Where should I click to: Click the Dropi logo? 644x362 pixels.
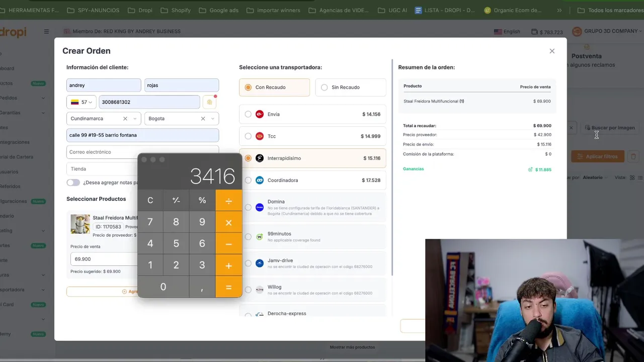(x=13, y=32)
